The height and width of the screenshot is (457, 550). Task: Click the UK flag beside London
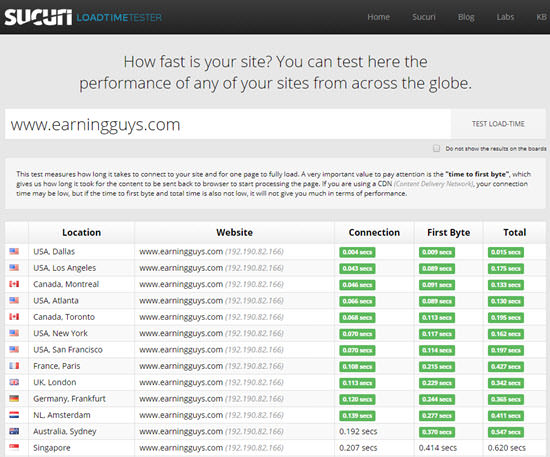(x=14, y=382)
